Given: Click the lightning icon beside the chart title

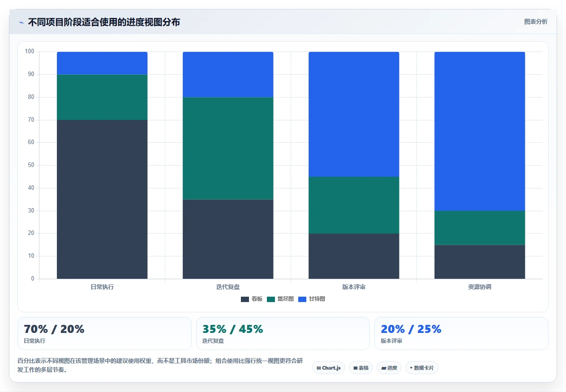Looking at the screenshot, I should pyautogui.click(x=21, y=22).
